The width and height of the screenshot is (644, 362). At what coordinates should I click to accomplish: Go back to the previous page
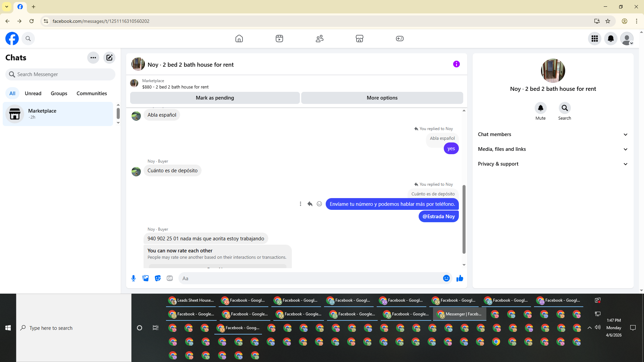pyautogui.click(x=7, y=21)
